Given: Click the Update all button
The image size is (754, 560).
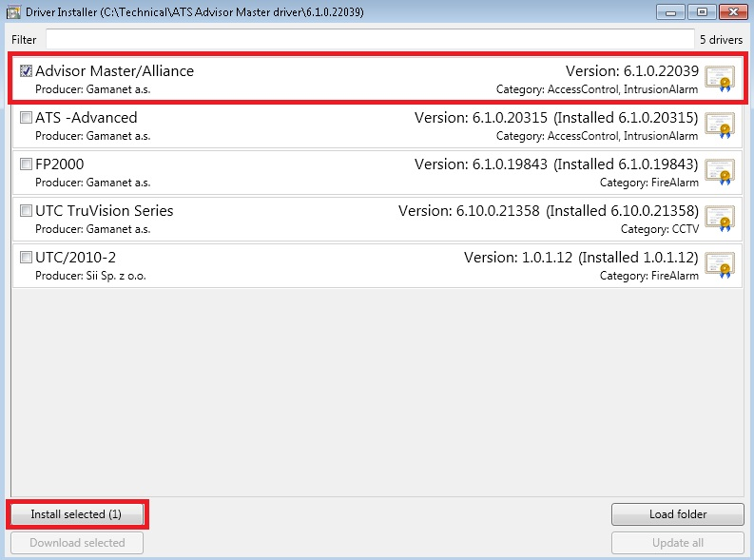Looking at the screenshot, I should 678,543.
